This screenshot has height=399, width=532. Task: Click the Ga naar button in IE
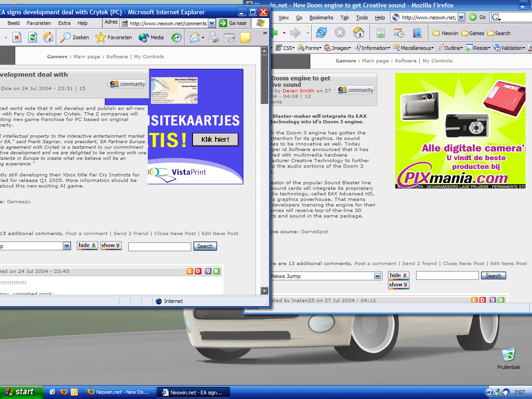click(x=233, y=23)
